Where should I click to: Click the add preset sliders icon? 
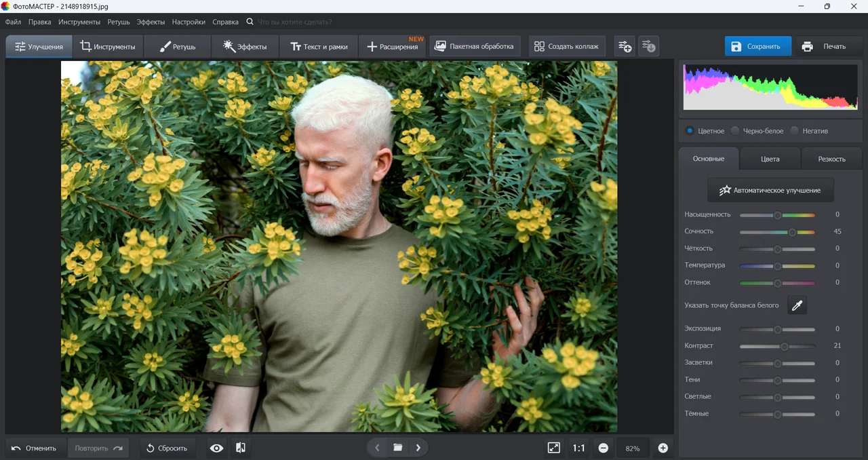coord(624,46)
